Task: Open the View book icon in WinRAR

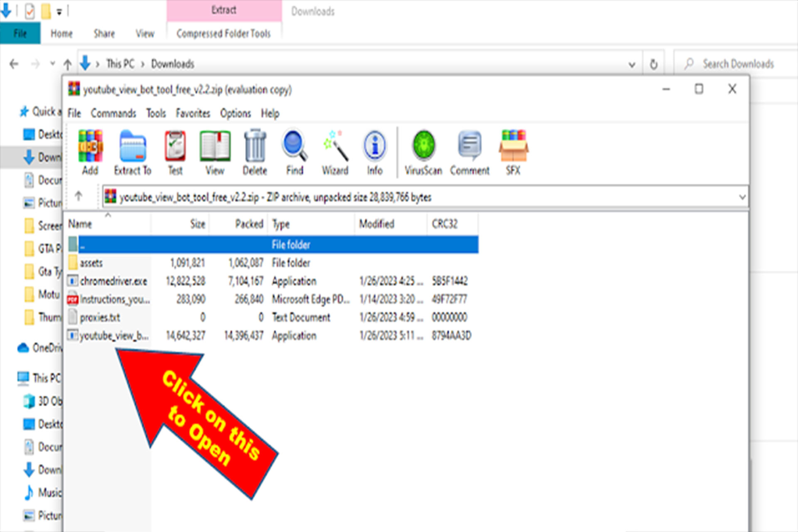Action: point(215,152)
